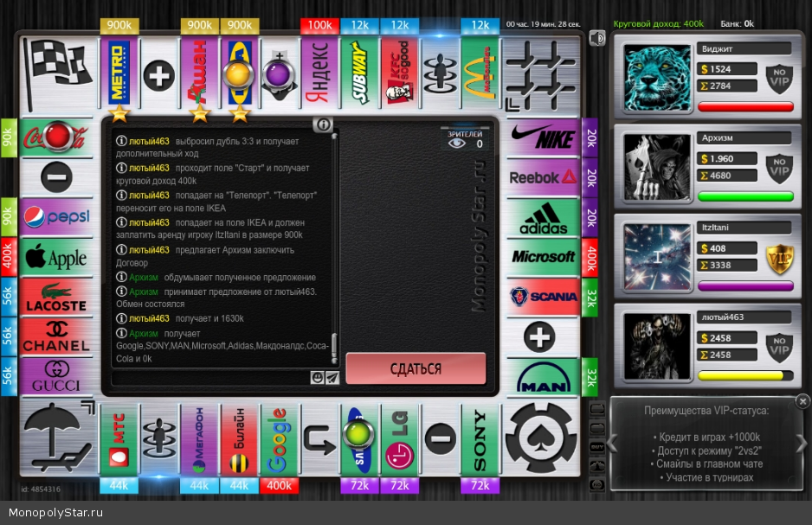Select the Reebok property cell

click(x=542, y=177)
